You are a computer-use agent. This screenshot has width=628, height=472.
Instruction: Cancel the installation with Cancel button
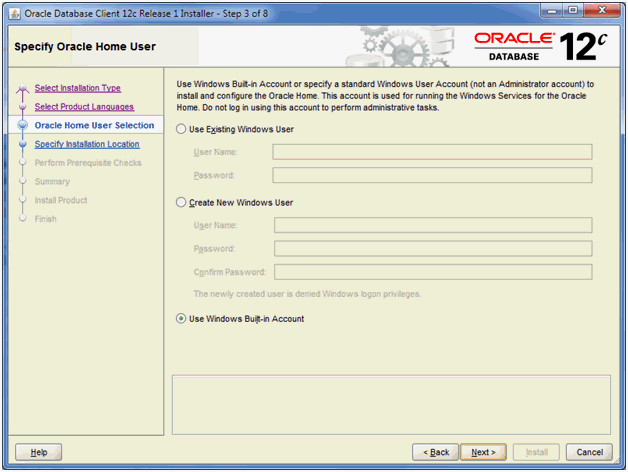(589, 452)
